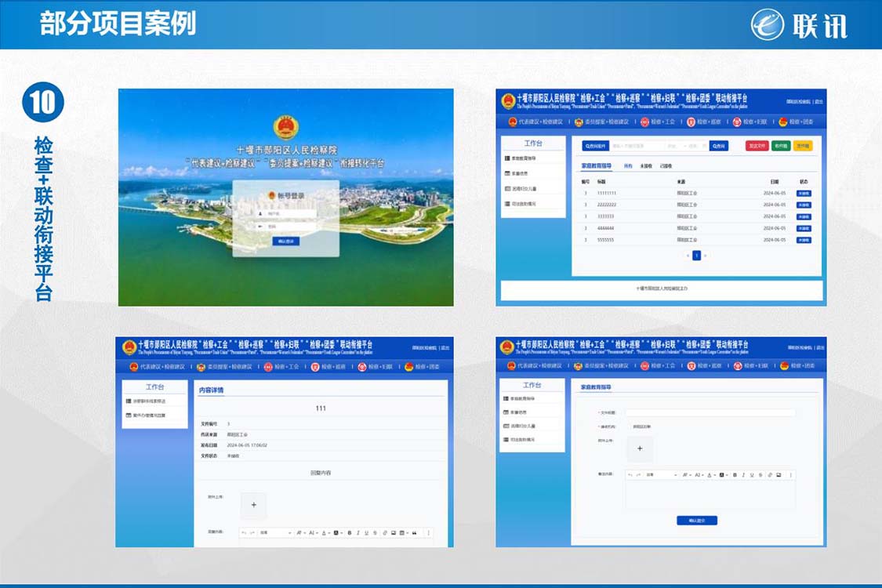Viewport: 882px width, 588px height.
Task: Click the 退出 logout link in the list screenshot header
Action: click(x=819, y=102)
